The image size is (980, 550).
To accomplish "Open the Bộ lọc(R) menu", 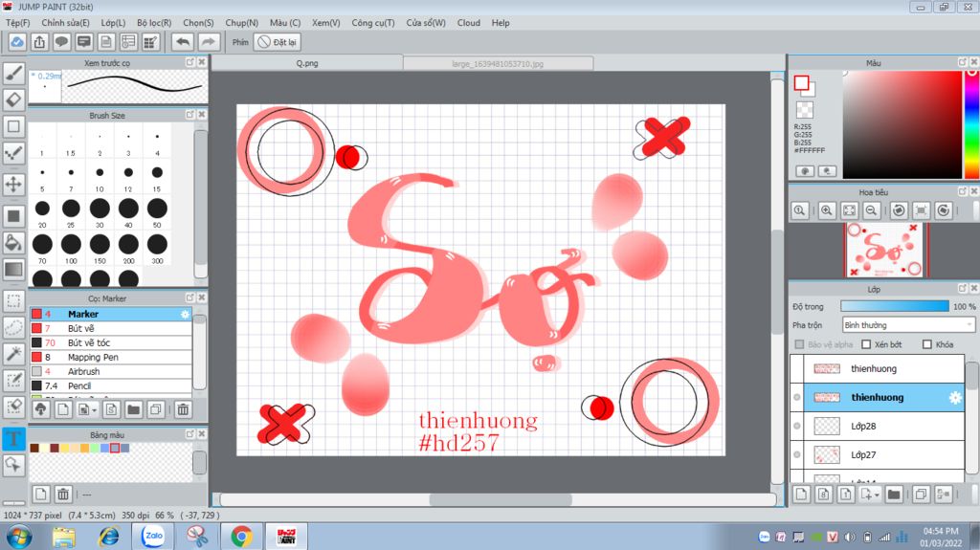I will tap(154, 23).
